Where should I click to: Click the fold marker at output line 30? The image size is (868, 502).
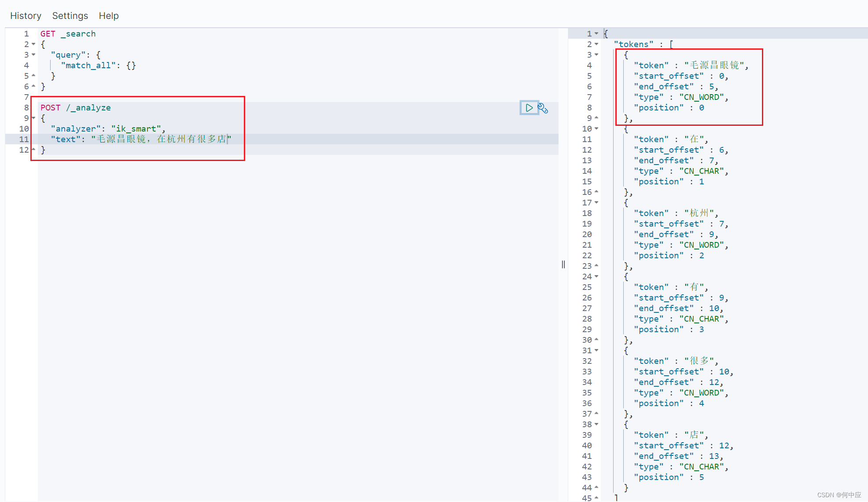[596, 340]
